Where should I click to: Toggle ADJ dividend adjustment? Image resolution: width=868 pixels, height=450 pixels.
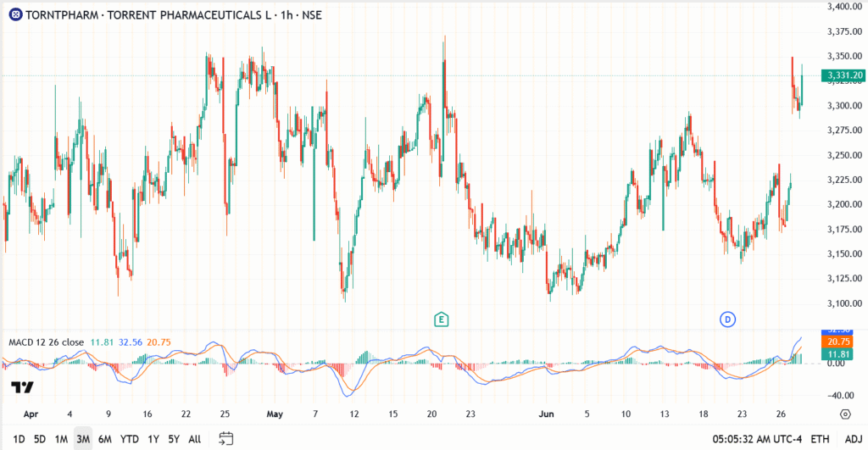click(x=850, y=439)
